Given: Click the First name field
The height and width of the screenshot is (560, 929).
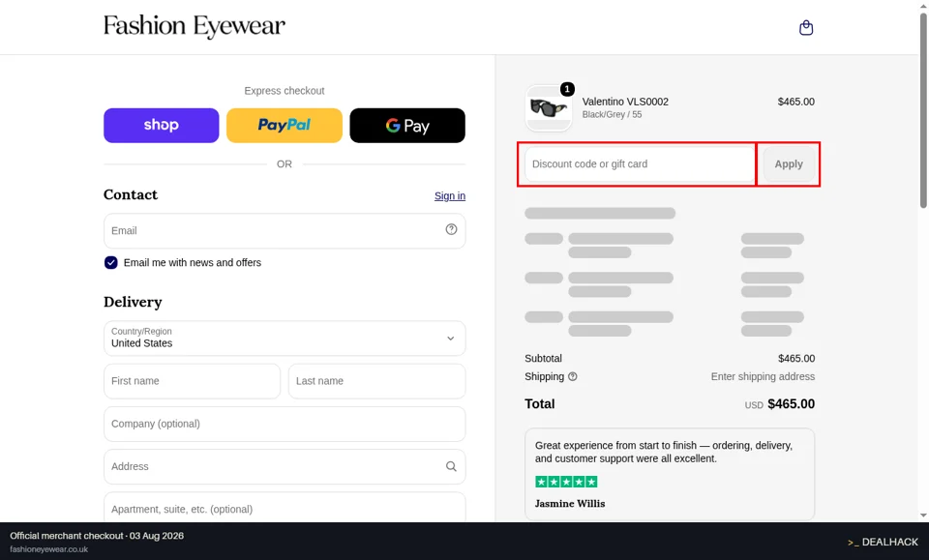Looking at the screenshot, I should click(x=192, y=381).
